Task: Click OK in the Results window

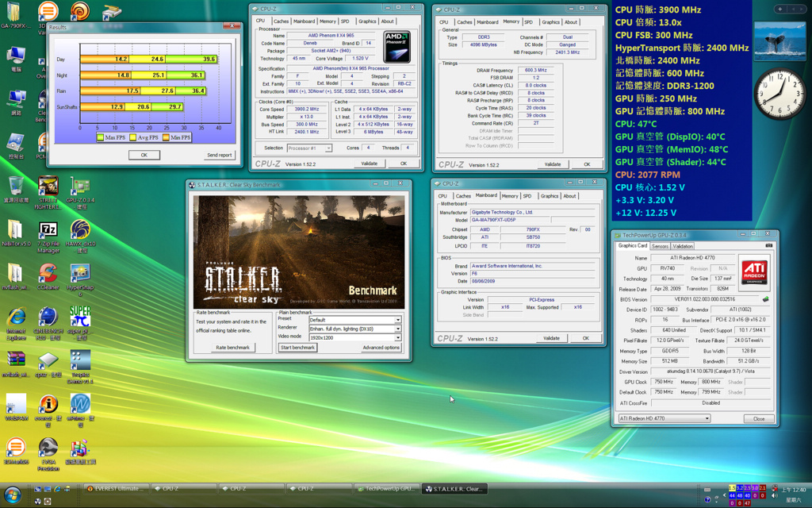Action: pyautogui.click(x=144, y=155)
